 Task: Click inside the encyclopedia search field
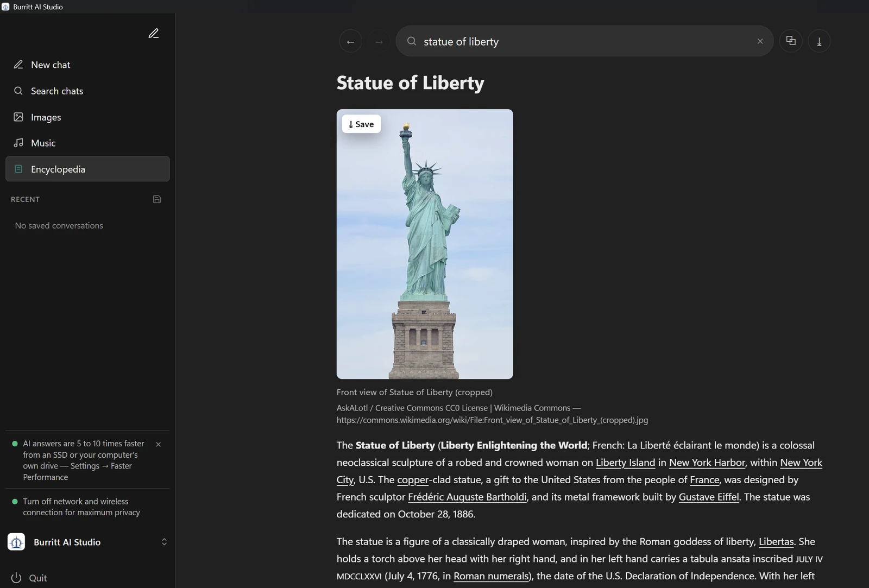pos(584,41)
